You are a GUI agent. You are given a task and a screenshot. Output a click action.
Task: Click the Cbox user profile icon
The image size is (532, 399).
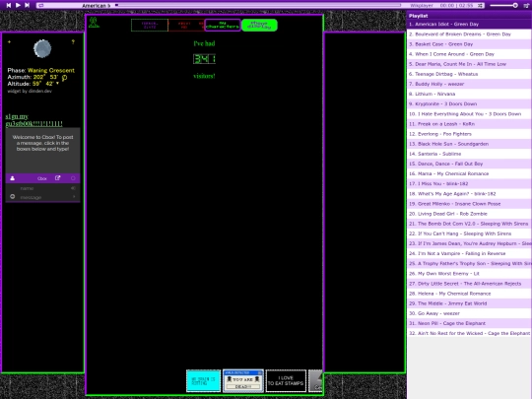(13, 178)
